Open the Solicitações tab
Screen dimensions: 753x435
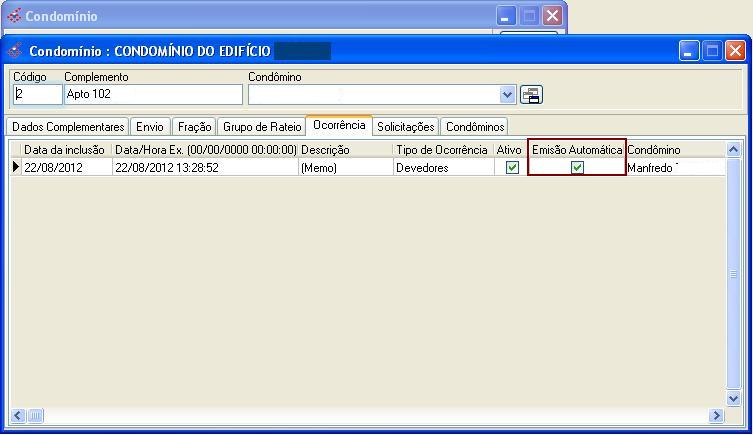[405, 127]
